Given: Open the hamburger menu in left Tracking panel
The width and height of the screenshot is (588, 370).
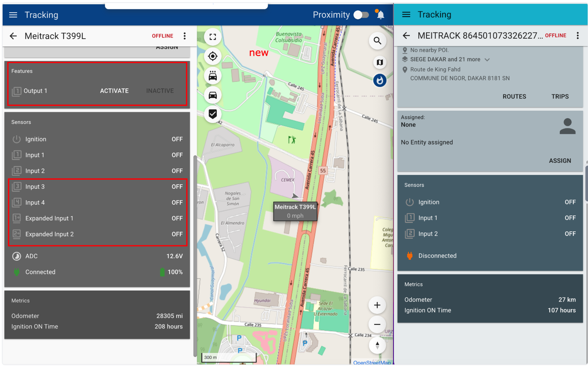Looking at the screenshot, I should tap(13, 15).
